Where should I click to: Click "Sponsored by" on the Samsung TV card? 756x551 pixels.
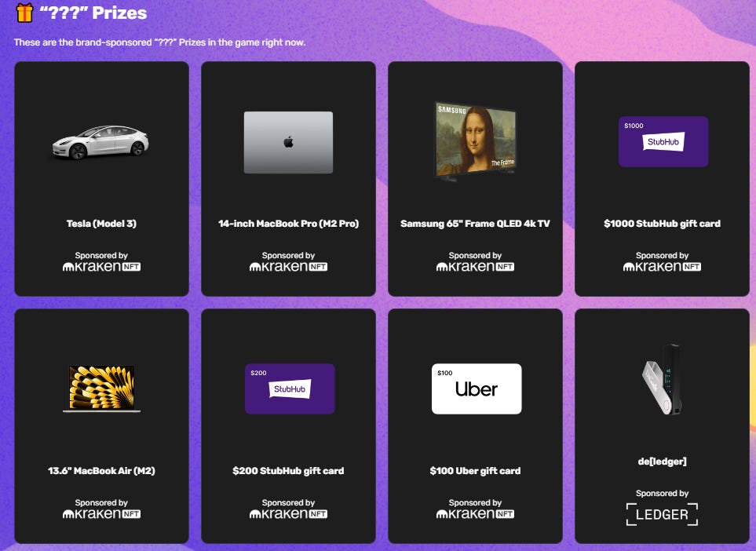476,256
